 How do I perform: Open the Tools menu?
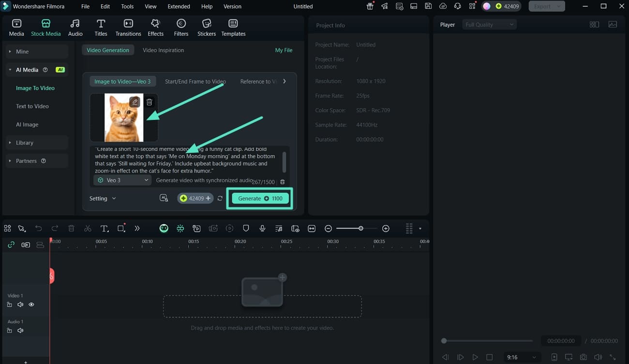tap(127, 6)
